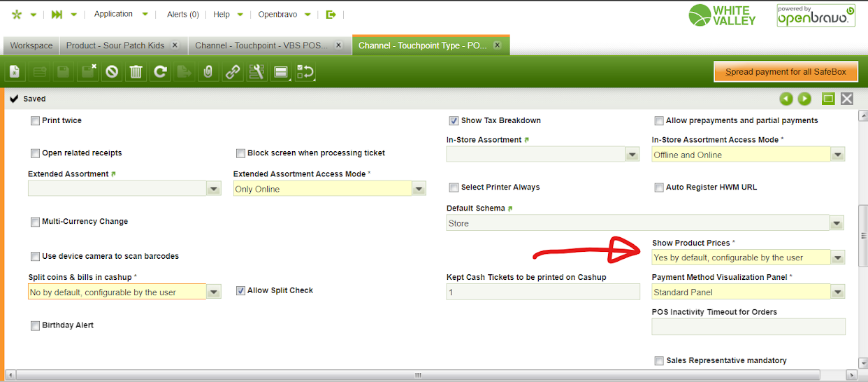The height and width of the screenshot is (382, 868).
Task: Open the audit trail wrench icon
Action: click(x=256, y=71)
